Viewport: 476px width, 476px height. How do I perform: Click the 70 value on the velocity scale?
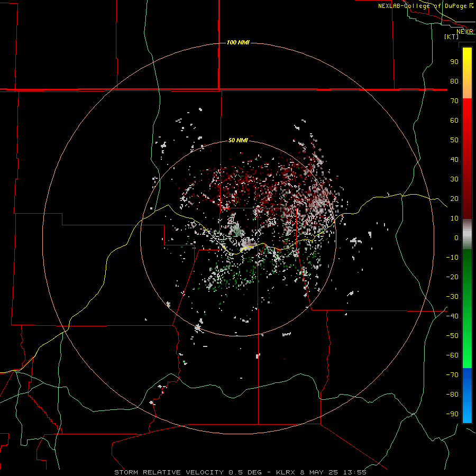point(454,101)
